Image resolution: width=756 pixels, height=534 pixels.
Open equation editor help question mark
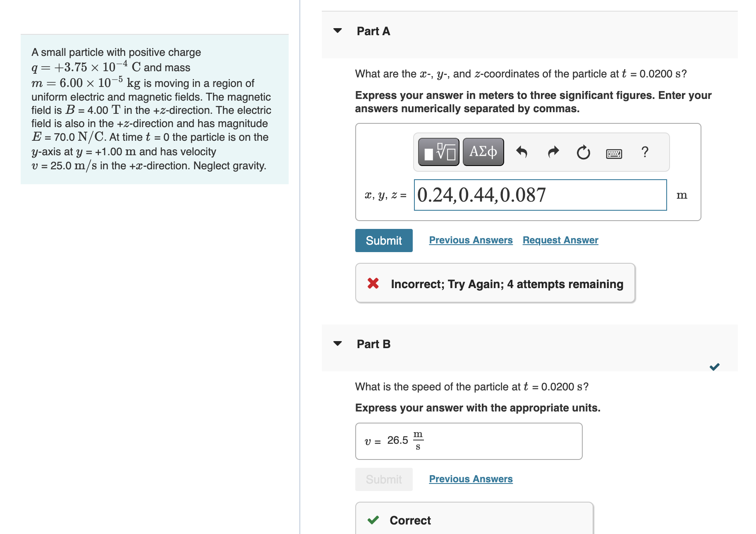645,152
